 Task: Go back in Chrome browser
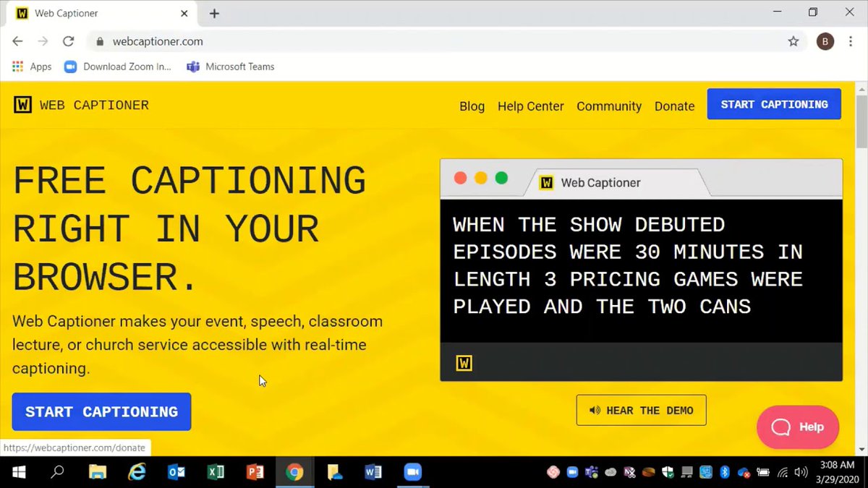(x=17, y=41)
